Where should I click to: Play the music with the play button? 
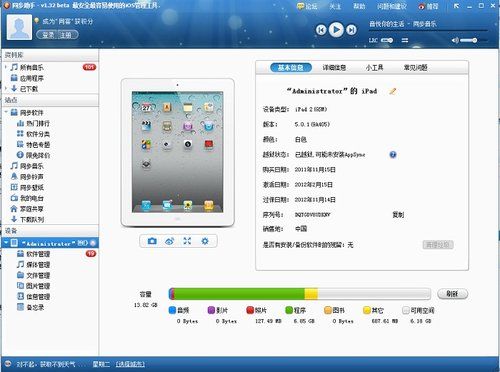tap(336, 30)
